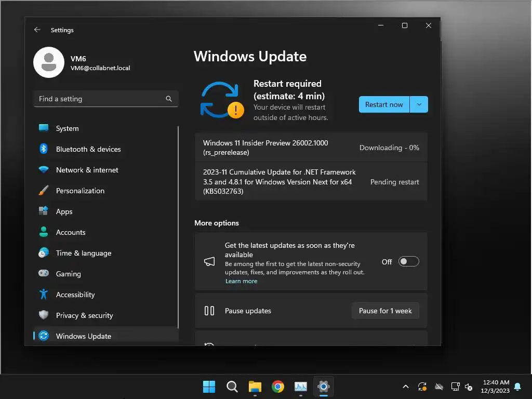Click the large update status sync icon
Viewport: 532px width, 399px height.
click(x=222, y=100)
